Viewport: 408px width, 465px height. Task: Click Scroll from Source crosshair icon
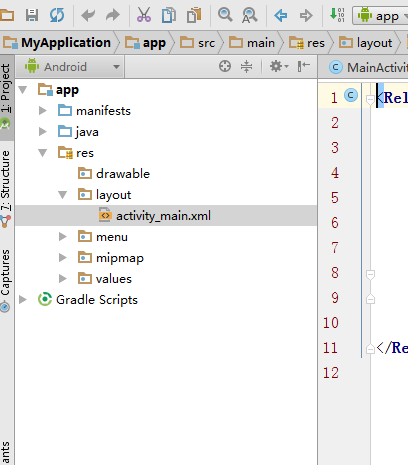tap(225, 66)
